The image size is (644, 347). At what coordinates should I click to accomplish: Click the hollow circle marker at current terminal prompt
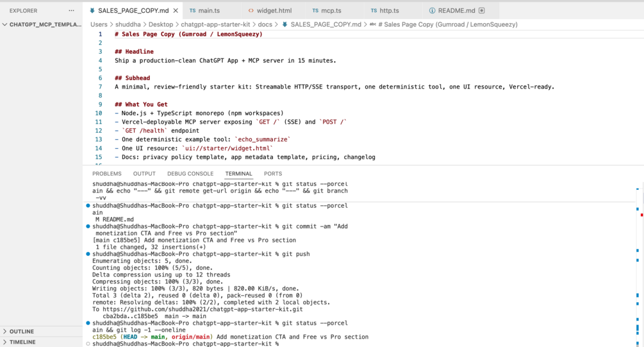click(88, 344)
